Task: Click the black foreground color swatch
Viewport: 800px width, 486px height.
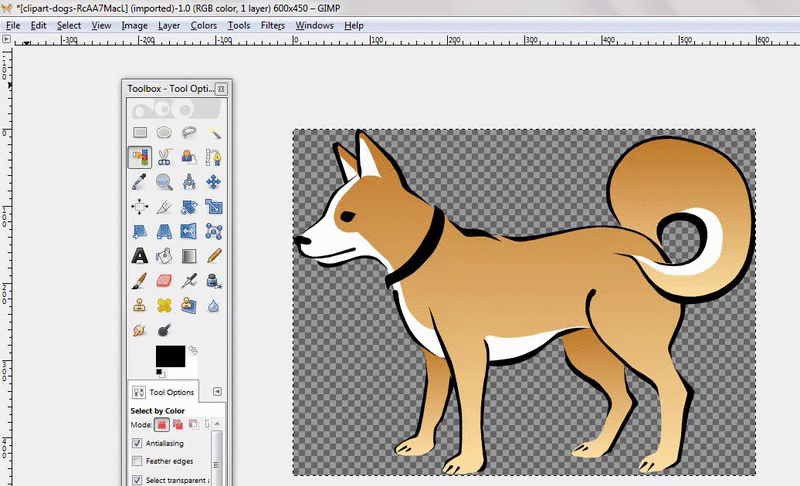Action: click(169, 355)
